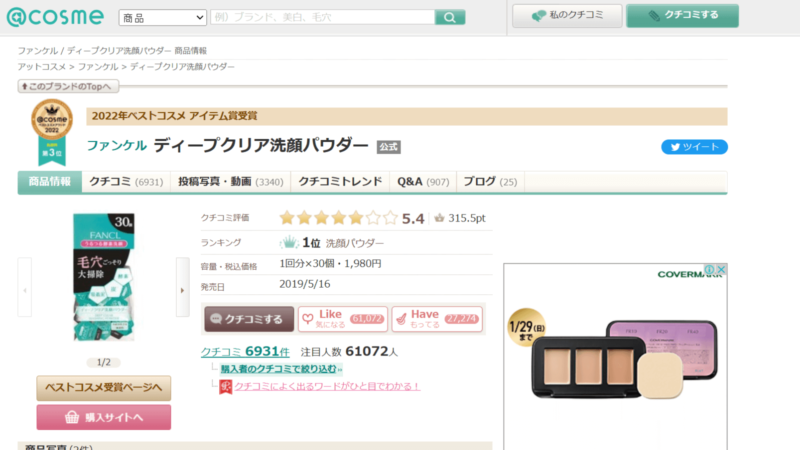The width and height of the screenshot is (800, 450).
Task: Show the next product image arrow
Action: click(183, 287)
